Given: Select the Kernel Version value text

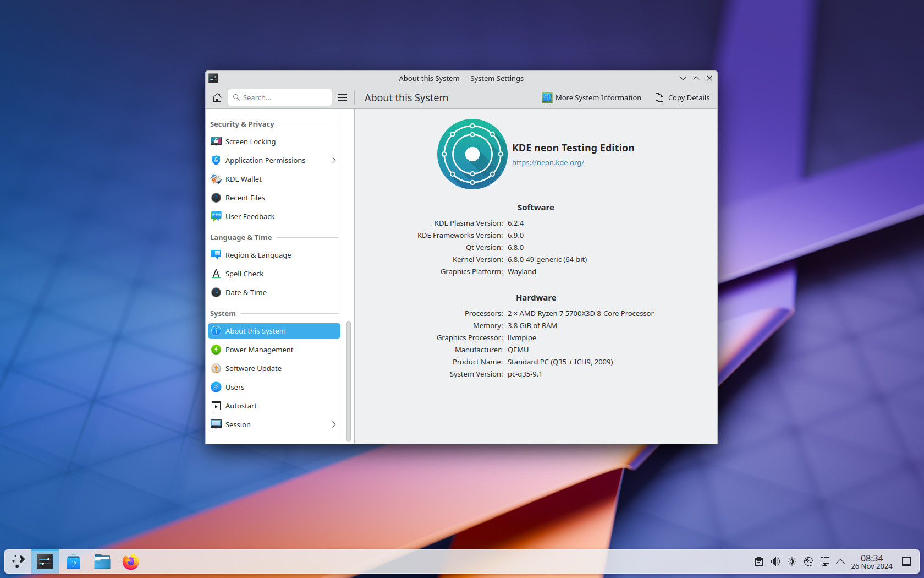Looking at the screenshot, I should click(547, 259).
